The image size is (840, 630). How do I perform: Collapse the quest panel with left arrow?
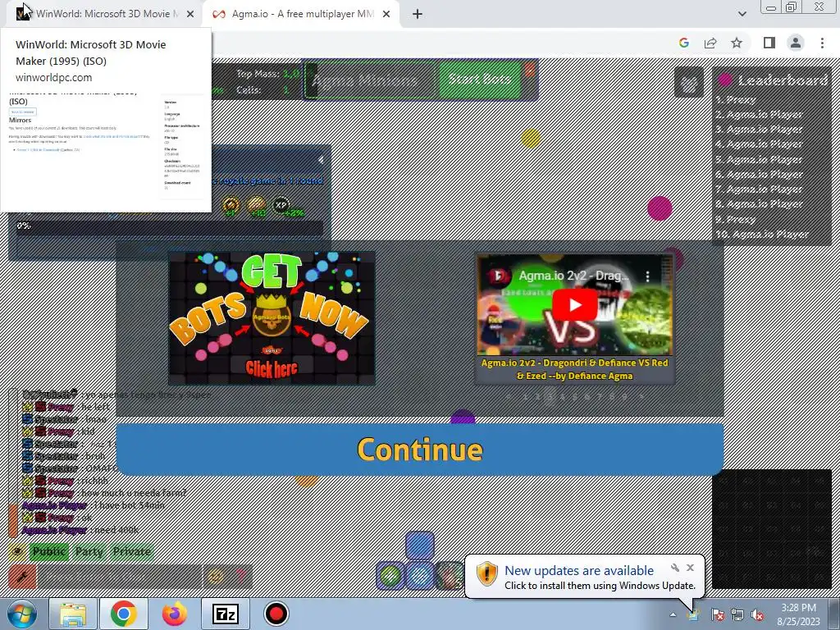click(321, 160)
